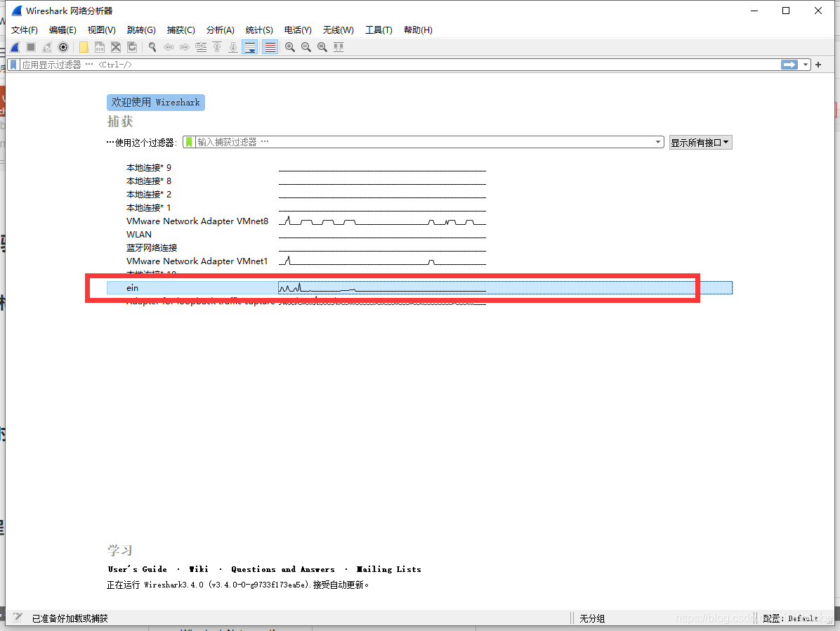
Task: Open the display filter history dropdown arrow
Action: pos(805,65)
